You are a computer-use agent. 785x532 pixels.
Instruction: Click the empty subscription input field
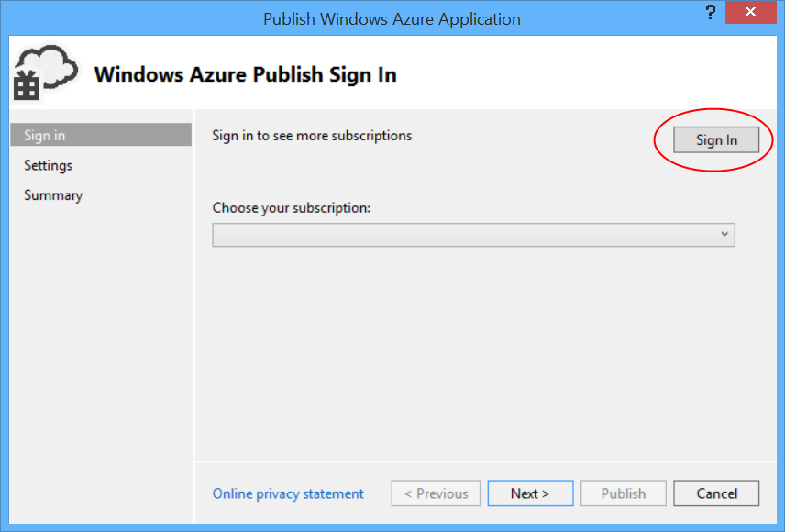point(459,235)
